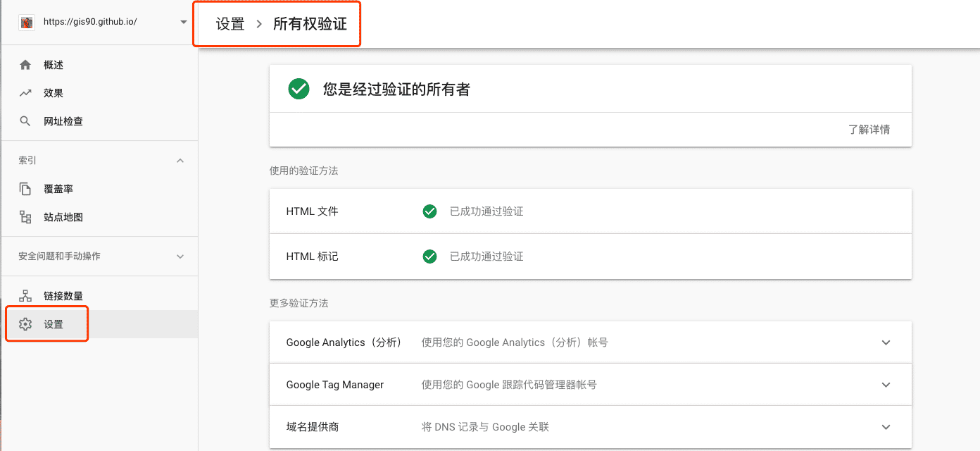Expand the 安全问题和手动操作 section

pyautogui.click(x=180, y=257)
